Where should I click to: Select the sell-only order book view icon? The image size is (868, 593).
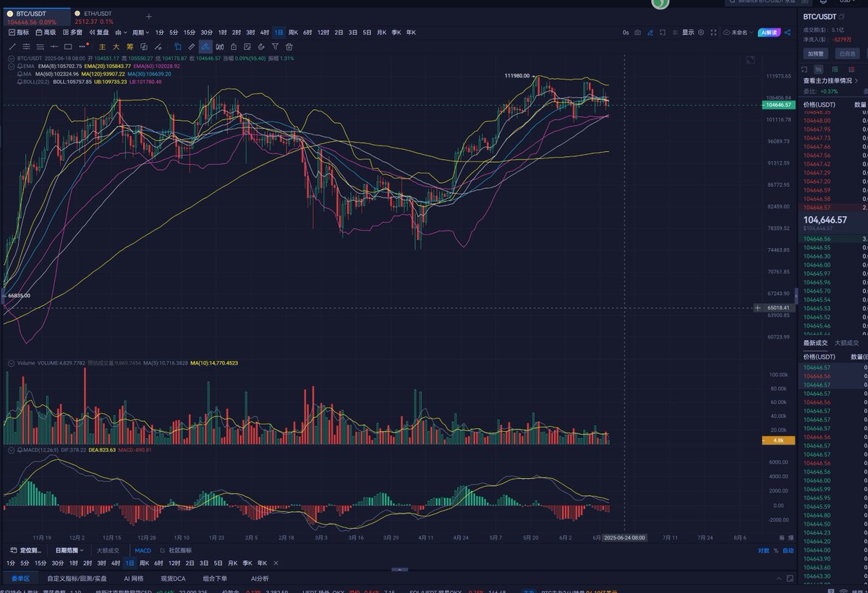pos(851,69)
